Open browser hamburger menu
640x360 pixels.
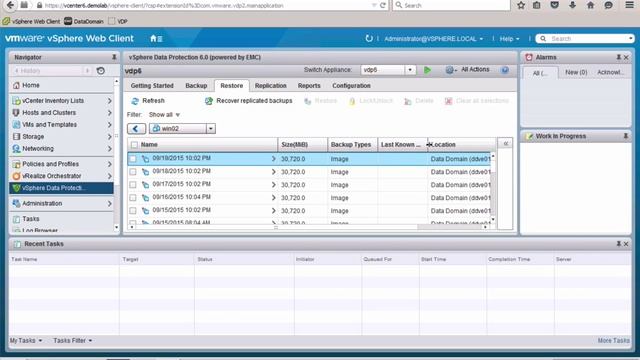630,5
